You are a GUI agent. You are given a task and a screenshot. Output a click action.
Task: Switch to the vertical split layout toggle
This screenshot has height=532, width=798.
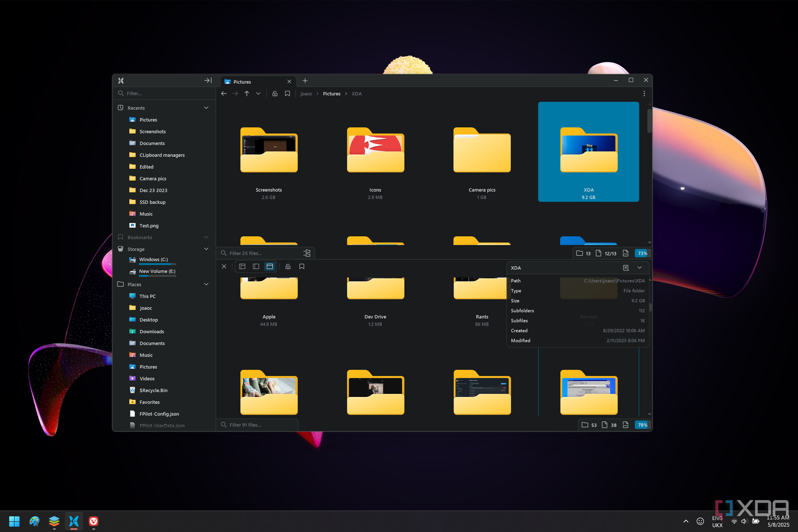click(x=256, y=266)
